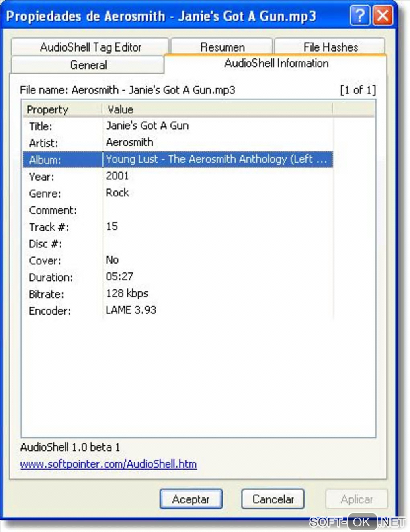Image resolution: width=410 pixels, height=532 pixels.
Task: Click the help question mark button
Action: pyautogui.click(x=360, y=16)
